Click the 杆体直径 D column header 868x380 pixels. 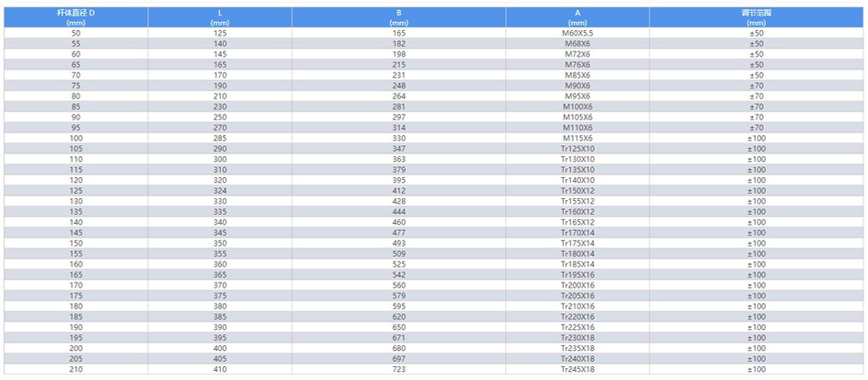point(75,16)
